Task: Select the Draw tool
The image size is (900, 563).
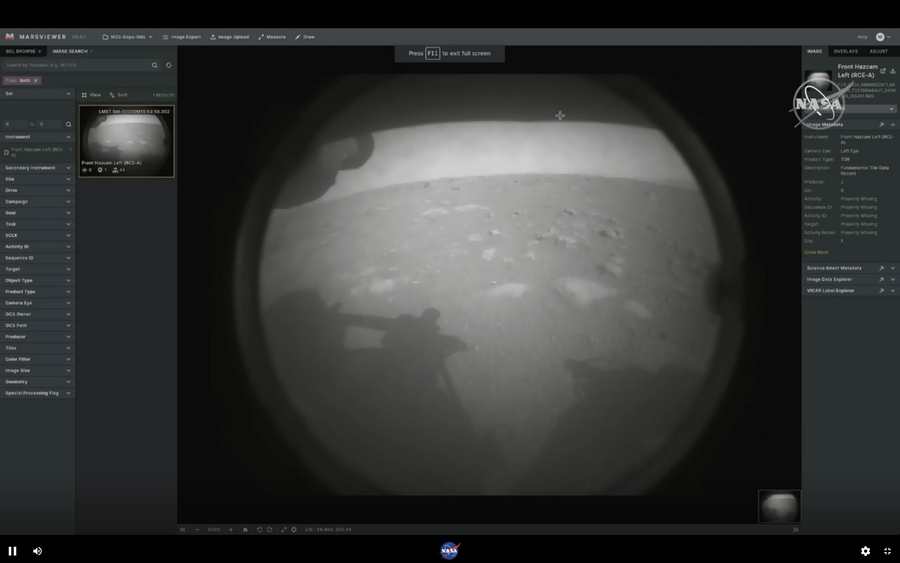Action: tap(305, 37)
